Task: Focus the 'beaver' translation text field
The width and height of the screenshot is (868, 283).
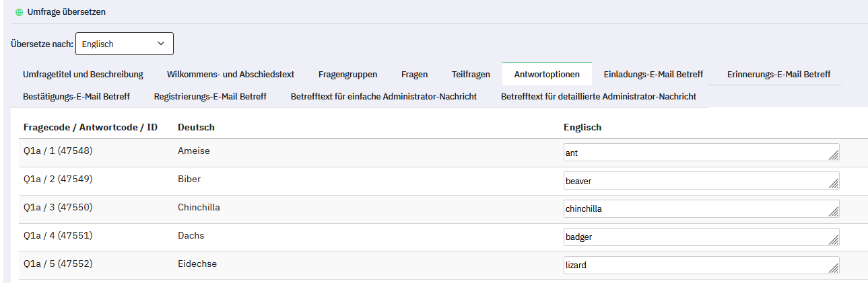Action: pos(694,181)
